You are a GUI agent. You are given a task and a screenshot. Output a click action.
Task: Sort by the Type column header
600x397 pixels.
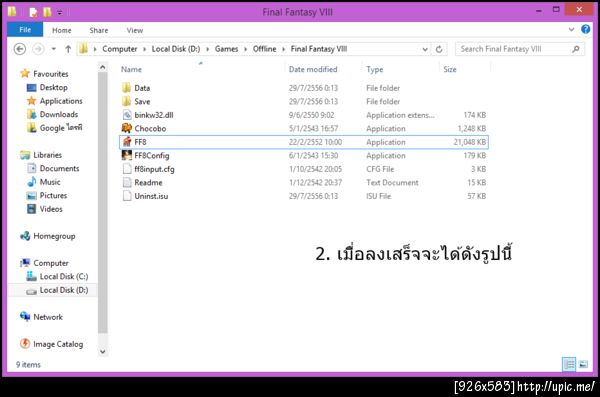tap(375, 69)
